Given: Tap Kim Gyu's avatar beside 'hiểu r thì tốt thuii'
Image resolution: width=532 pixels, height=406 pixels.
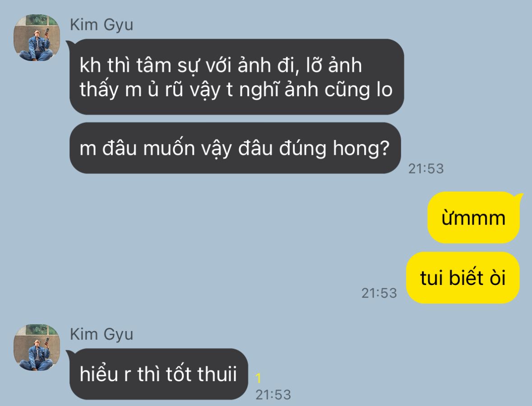Looking at the screenshot, I should tap(37, 347).
